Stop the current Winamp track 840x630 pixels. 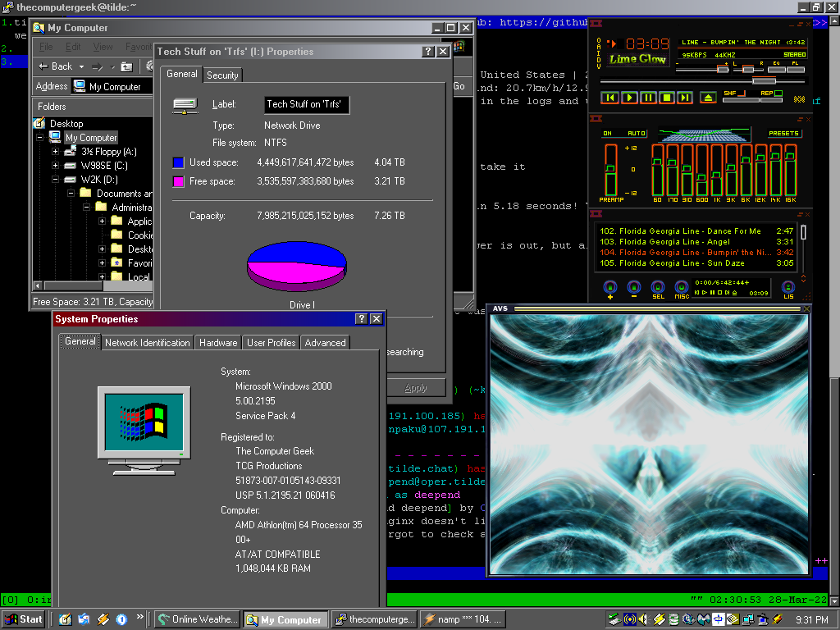click(667, 98)
